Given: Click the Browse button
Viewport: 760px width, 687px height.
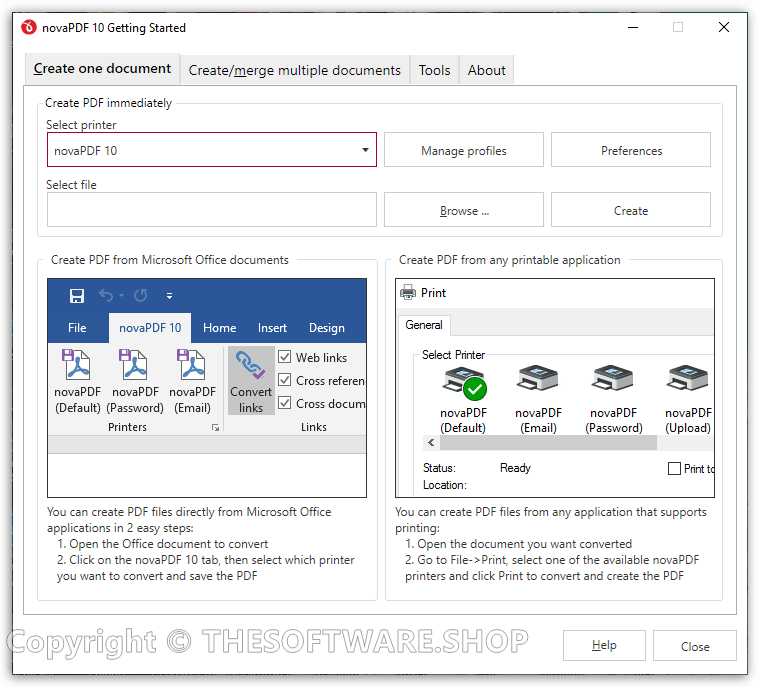Looking at the screenshot, I should tap(463, 209).
